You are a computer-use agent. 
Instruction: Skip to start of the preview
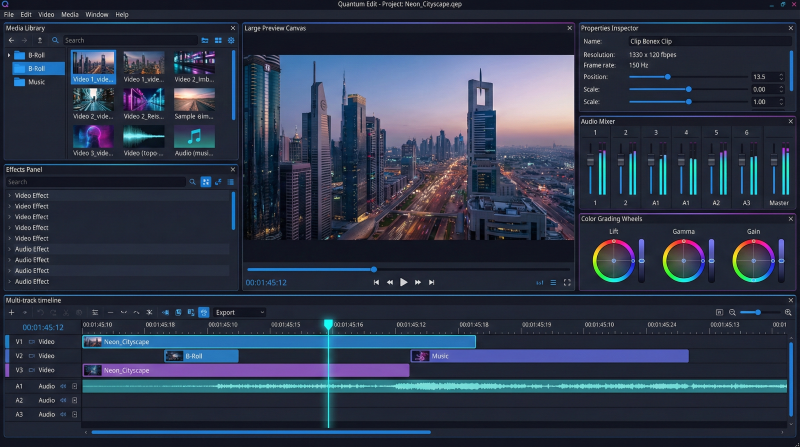coord(376,282)
